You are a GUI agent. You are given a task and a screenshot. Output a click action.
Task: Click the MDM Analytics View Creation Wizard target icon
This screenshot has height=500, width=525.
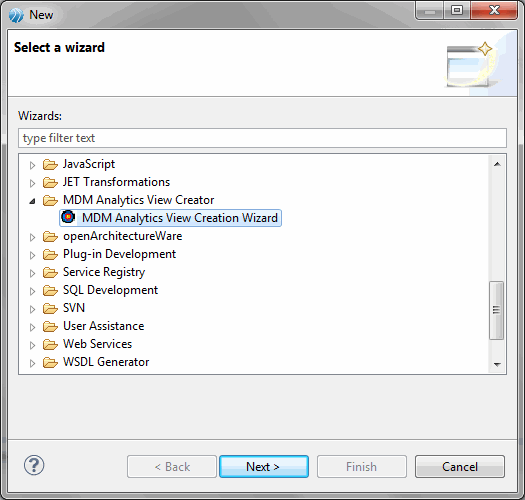pos(68,217)
